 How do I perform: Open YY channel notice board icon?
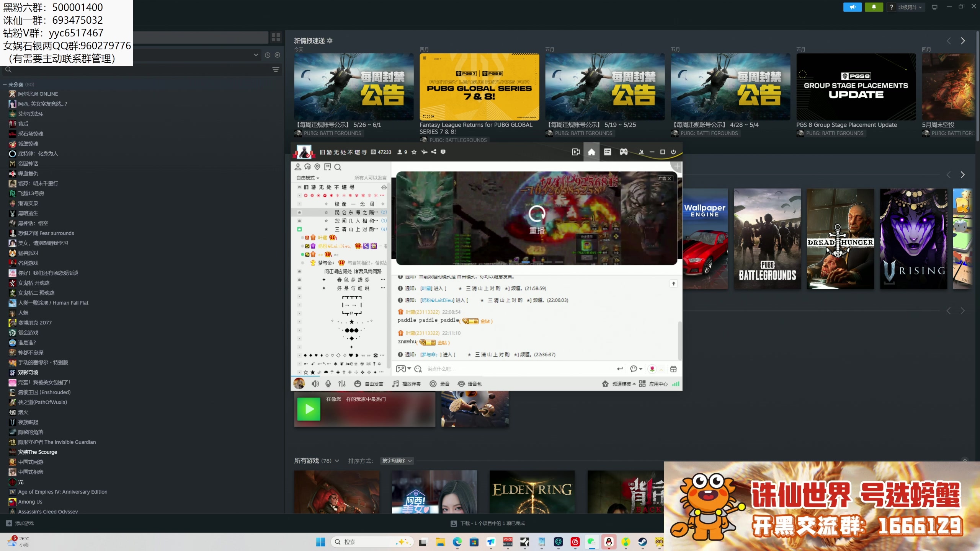[x=328, y=167]
